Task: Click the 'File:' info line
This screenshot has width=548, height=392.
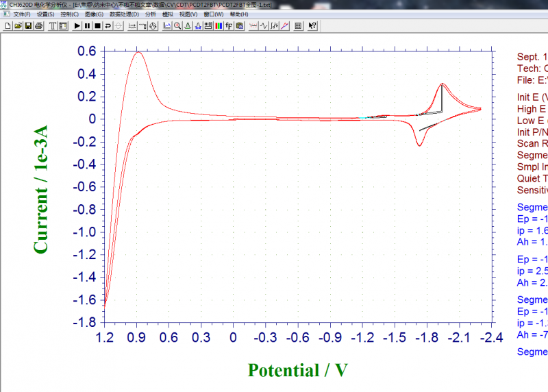Action: 532,80
